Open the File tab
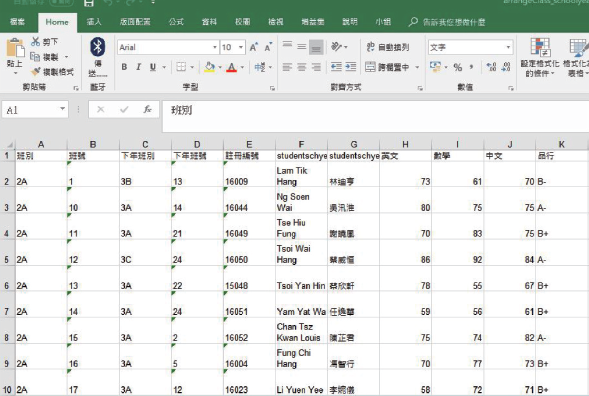589x396 pixels. point(17,22)
